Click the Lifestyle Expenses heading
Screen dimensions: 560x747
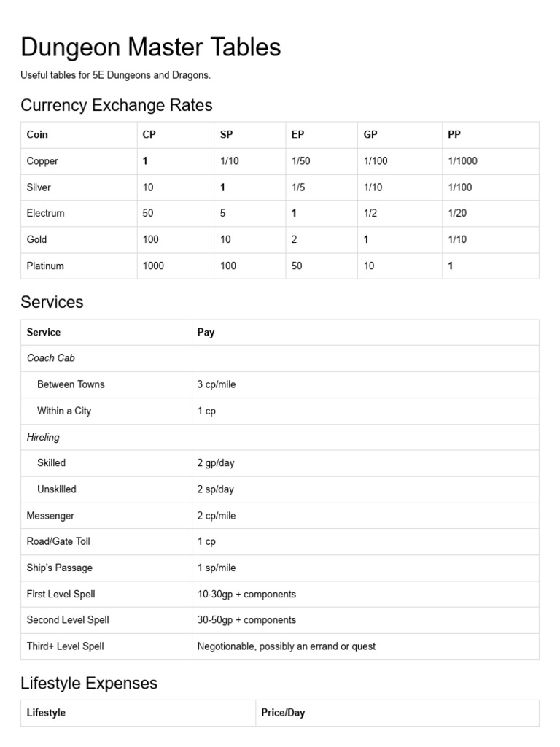89,683
